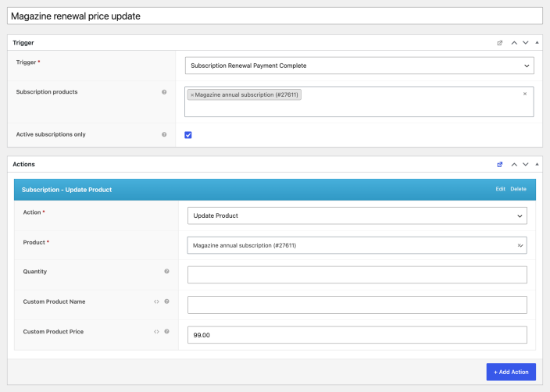Screen dimensions: 550x392
Task: Delete the Update Product action
Action: pyautogui.click(x=518, y=189)
